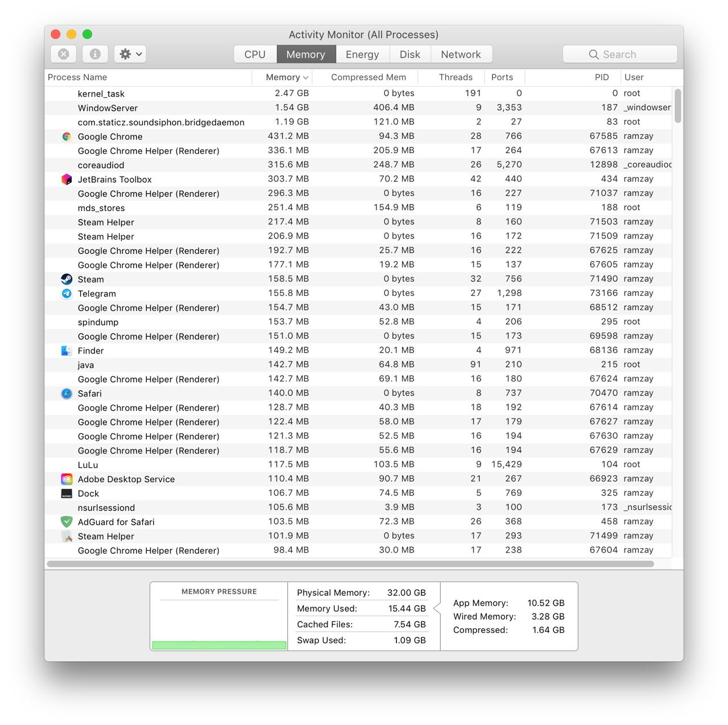The width and height of the screenshot is (728, 725).
Task: Click the 406.4 MB compressed memory value
Action: [394, 108]
